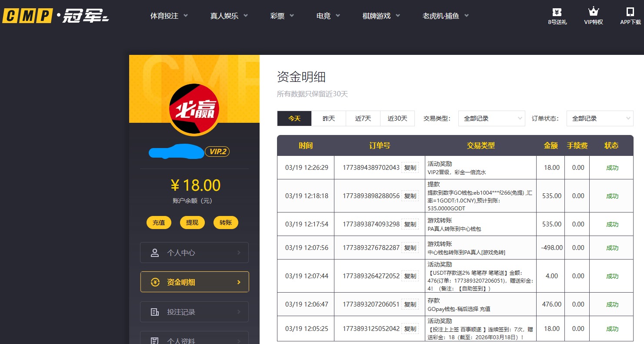Image resolution: width=644 pixels, height=344 pixels.
Task: Expand the 体育投注 menu
Action: point(169,15)
